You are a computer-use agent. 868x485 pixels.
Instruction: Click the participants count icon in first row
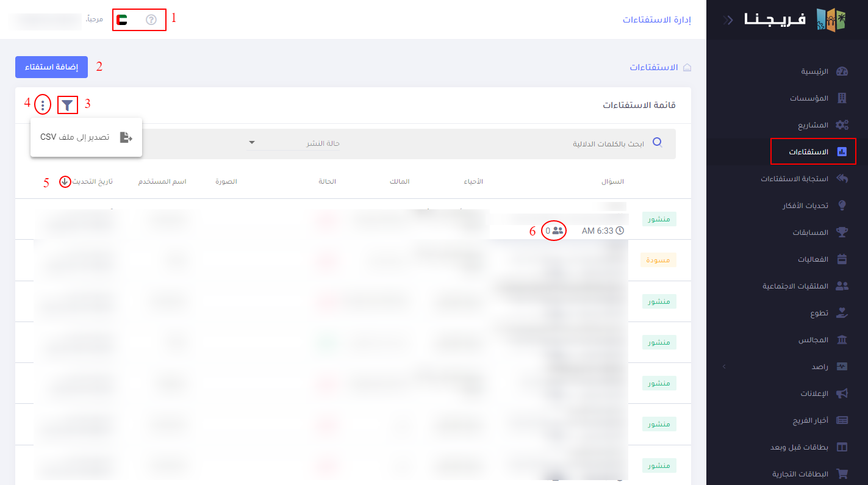click(x=558, y=231)
